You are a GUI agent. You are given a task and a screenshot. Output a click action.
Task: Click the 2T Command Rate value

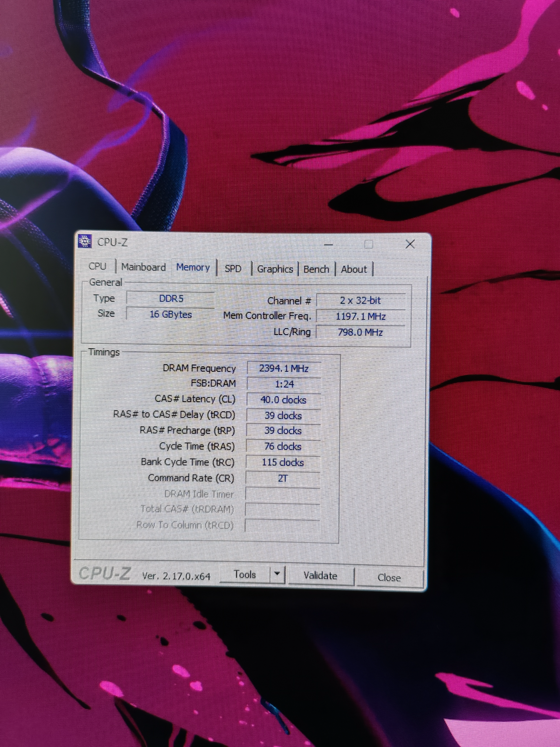point(283,478)
